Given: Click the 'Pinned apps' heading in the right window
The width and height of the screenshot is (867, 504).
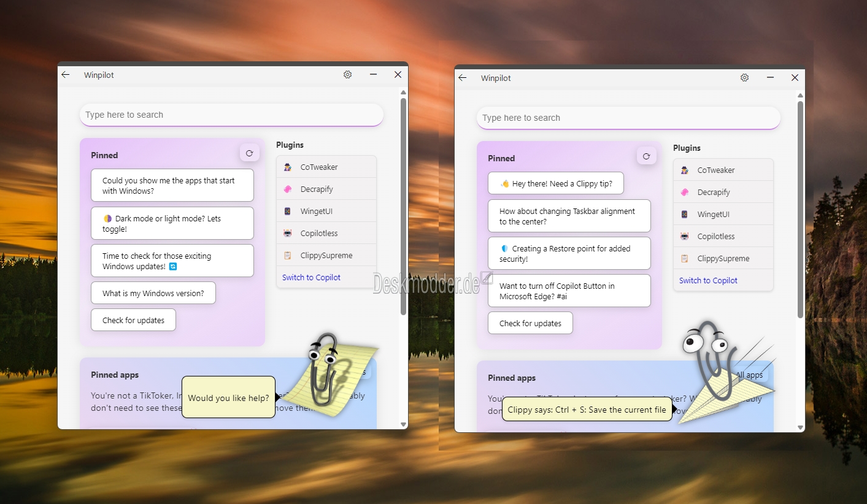Looking at the screenshot, I should (x=512, y=378).
